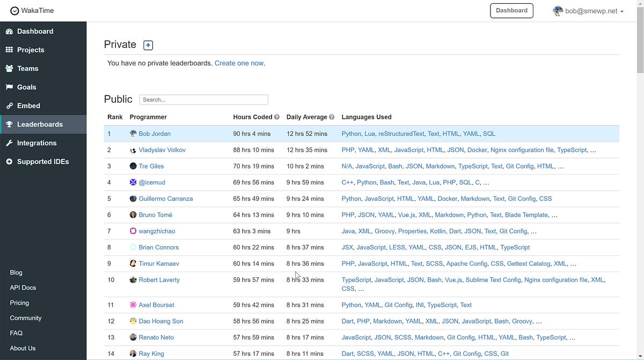Image resolution: width=644 pixels, height=360 pixels.
Task: Follow the Create one now link
Action: tap(239, 63)
